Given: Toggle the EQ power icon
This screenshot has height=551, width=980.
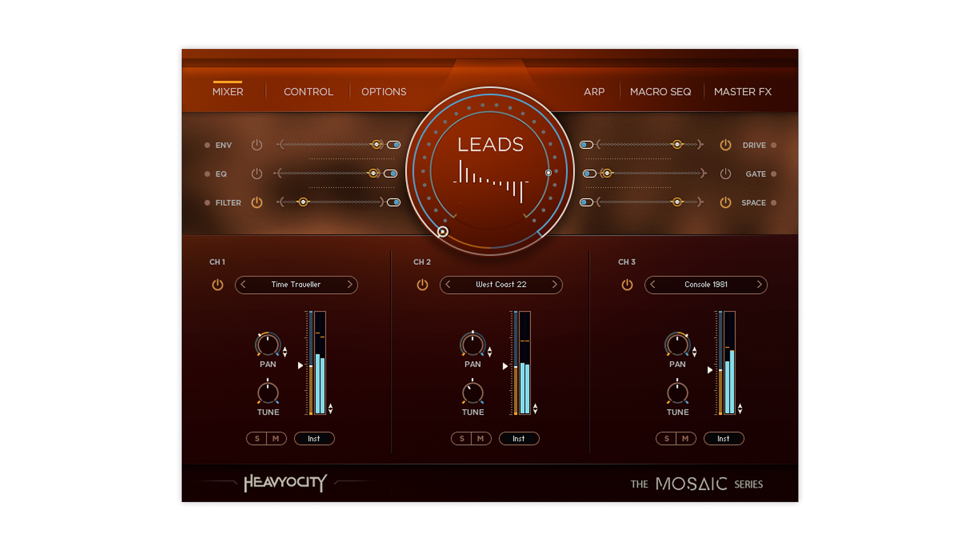Looking at the screenshot, I should [x=257, y=174].
